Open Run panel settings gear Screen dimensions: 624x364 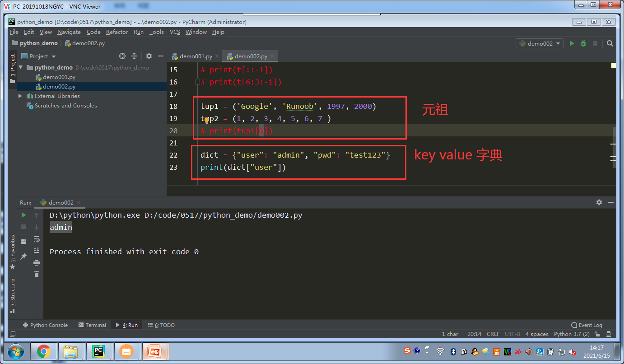(599, 202)
